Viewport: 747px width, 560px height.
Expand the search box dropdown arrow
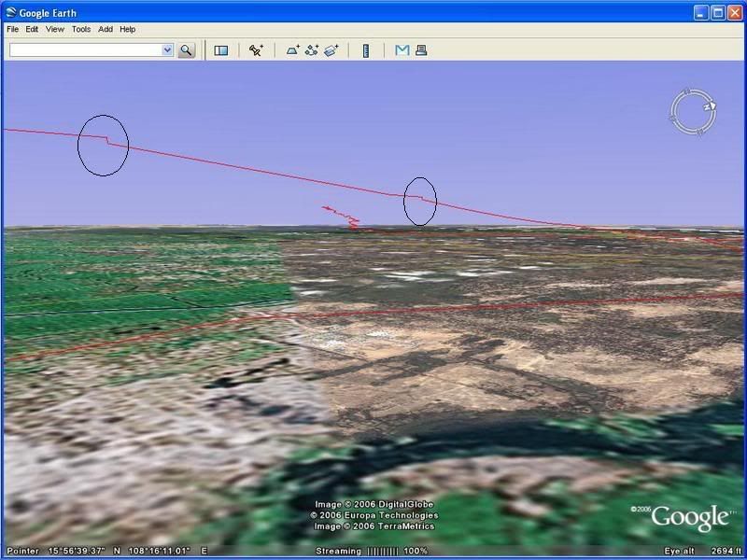[167, 50]
